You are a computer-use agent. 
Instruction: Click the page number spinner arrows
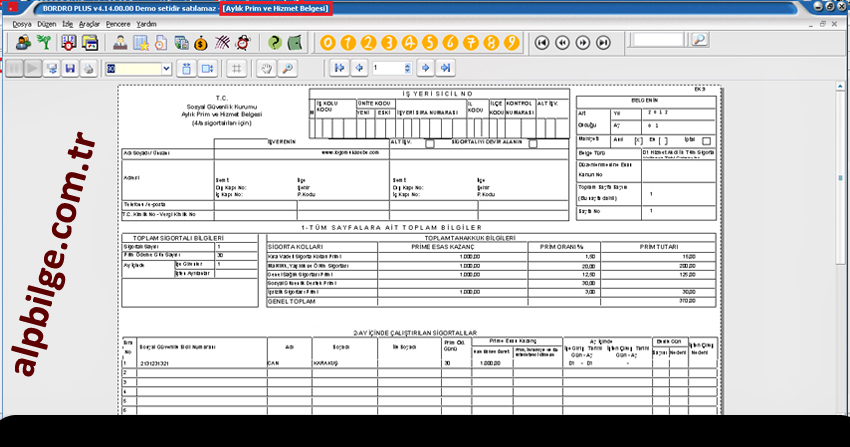point(407,68)
